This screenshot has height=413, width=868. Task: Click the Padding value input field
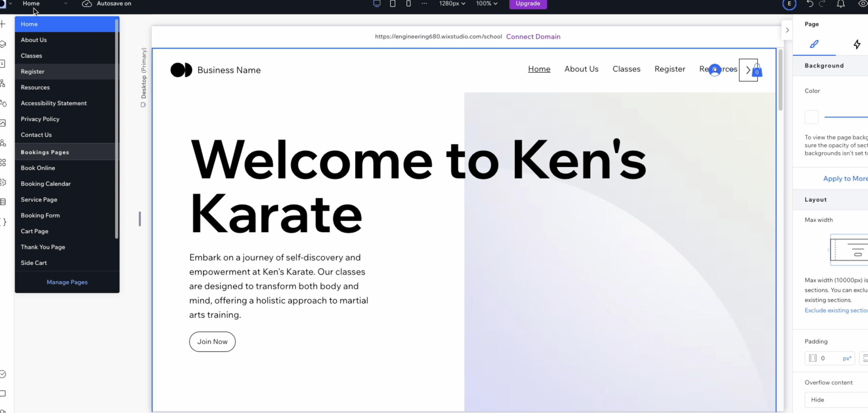[x=830, y=358]
